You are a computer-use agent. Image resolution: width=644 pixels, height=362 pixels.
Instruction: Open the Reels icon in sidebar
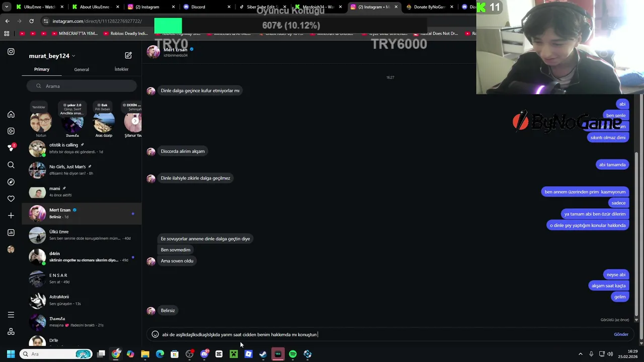tap(11, 131)
